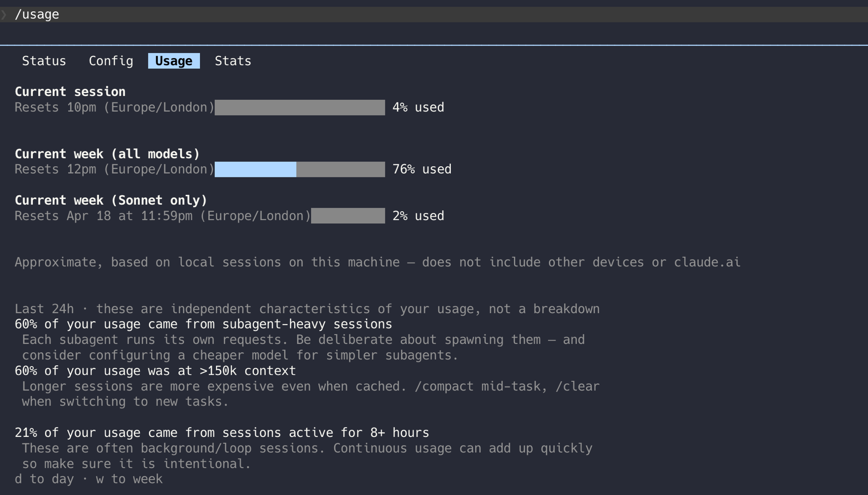Viewport: 868px width, 495px height.
Task: Select the Stats tab
Action: point(233,61)
